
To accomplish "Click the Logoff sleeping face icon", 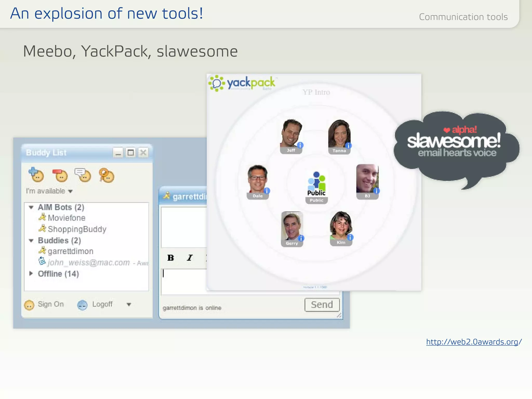I will 82,305.
